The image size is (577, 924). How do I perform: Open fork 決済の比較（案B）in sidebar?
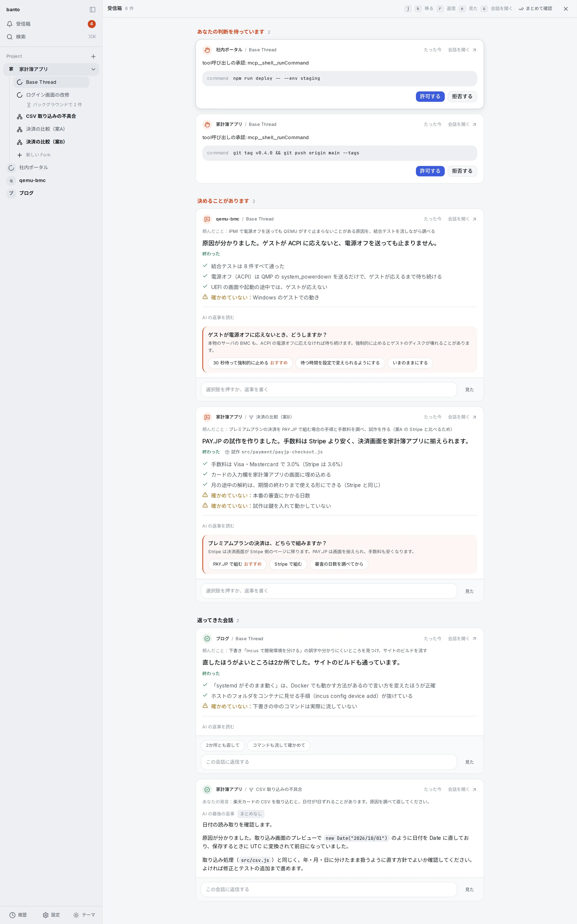coord(51,142)
